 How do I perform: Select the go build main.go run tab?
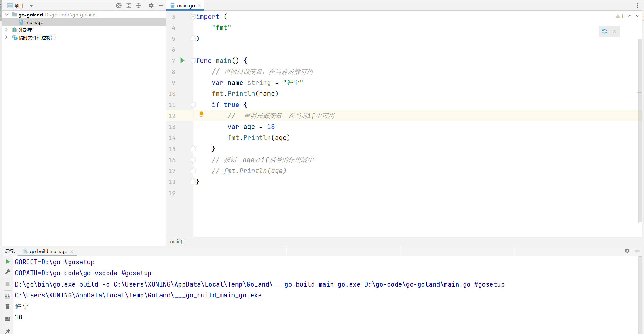48,251
